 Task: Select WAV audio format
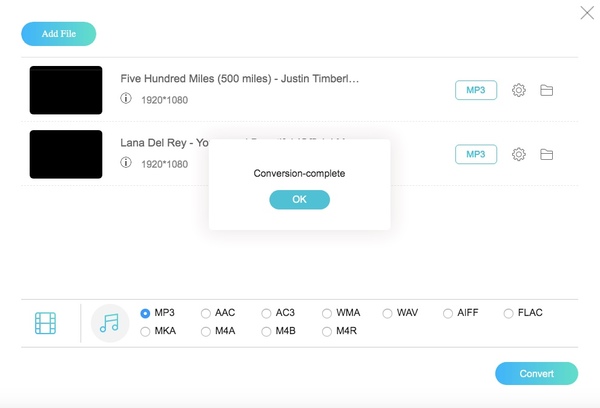[388, 313]
